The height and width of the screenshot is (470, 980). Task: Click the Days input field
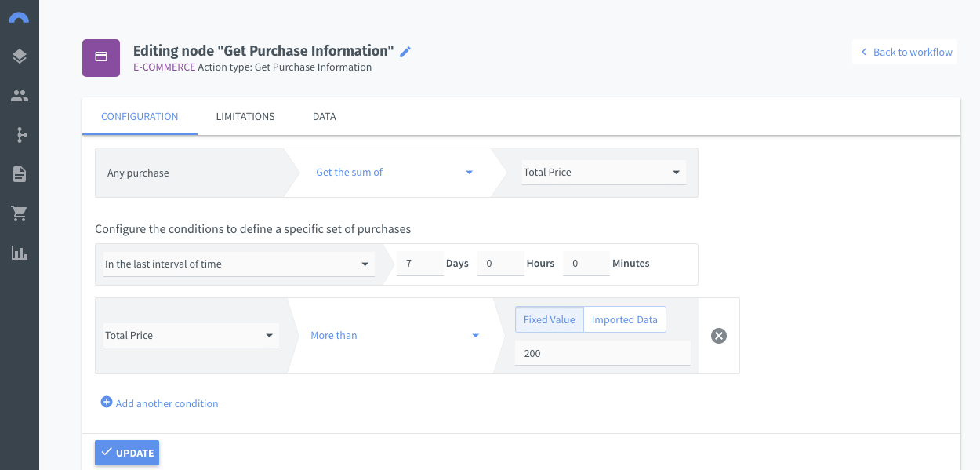[420, 264]
